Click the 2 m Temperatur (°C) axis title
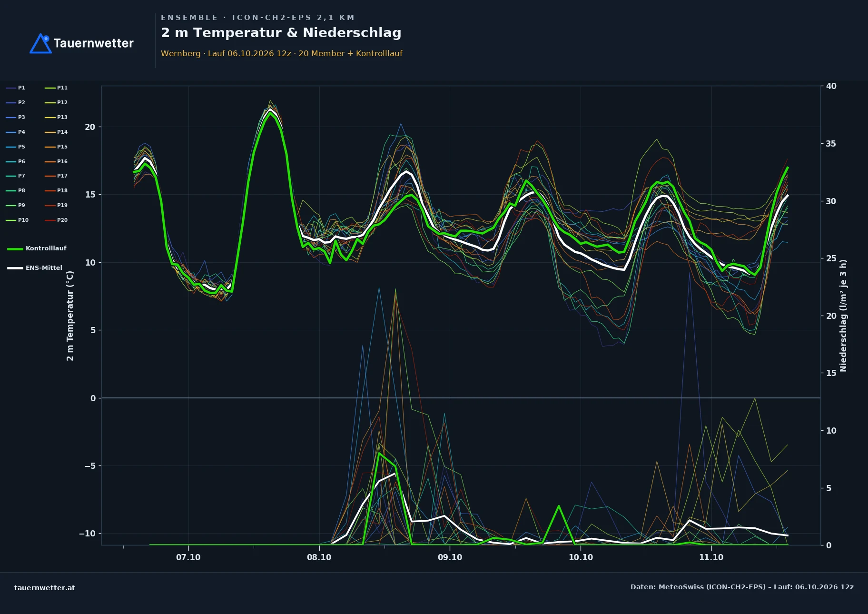The image size is (868, 614). 70,316
